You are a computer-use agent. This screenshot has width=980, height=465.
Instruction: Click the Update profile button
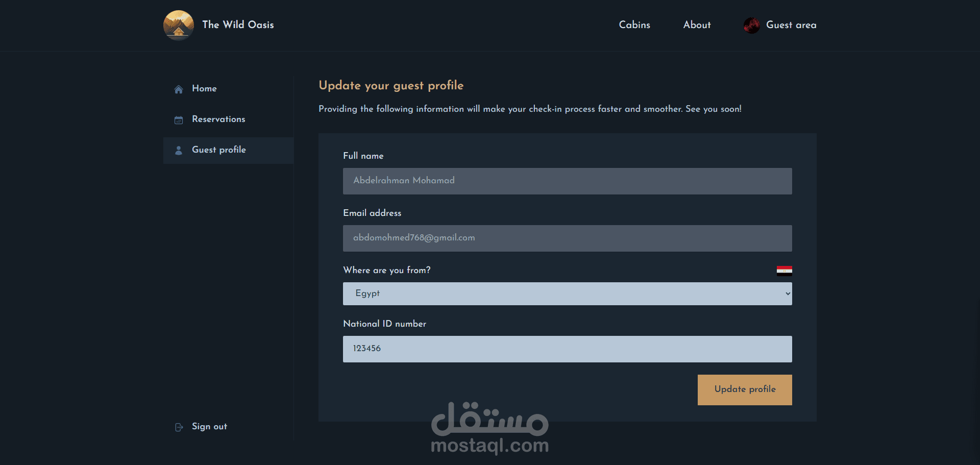[745, 390]
